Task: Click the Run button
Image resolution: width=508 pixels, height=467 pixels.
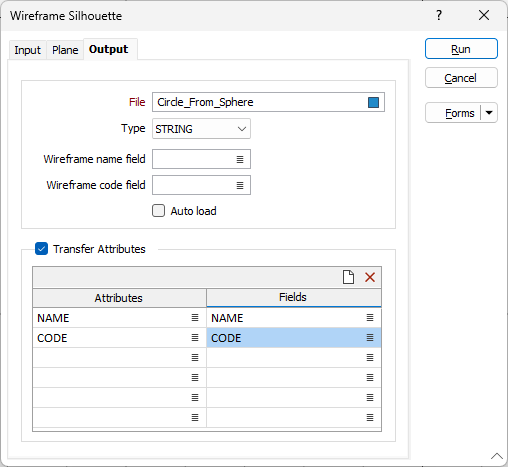Action: tap(461, 49)
